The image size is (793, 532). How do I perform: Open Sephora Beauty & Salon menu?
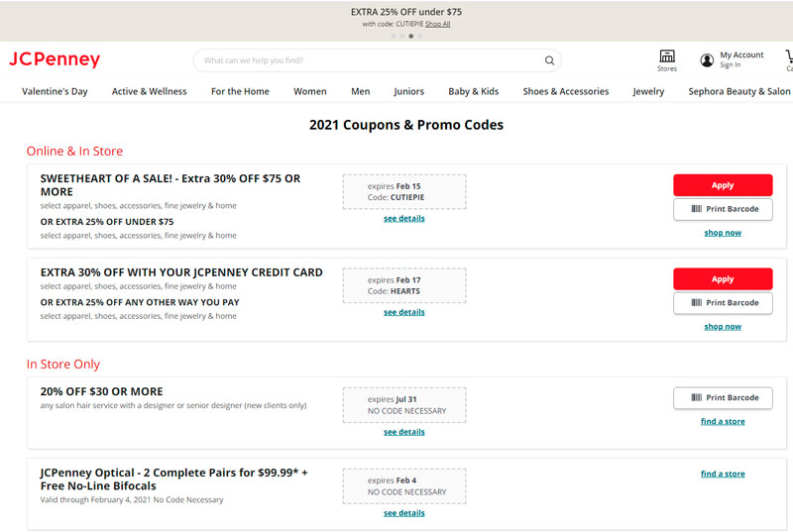pyautogui.click(x=738, y=91)
